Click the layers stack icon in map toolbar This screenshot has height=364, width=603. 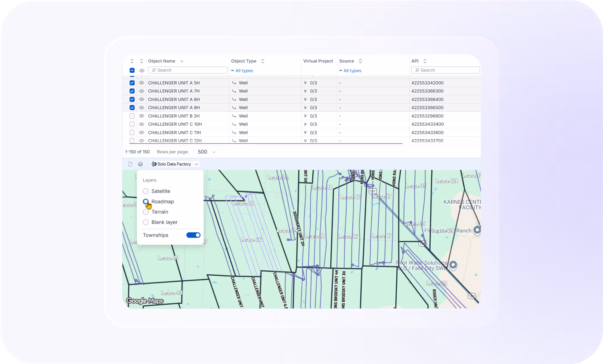[140, 164]
